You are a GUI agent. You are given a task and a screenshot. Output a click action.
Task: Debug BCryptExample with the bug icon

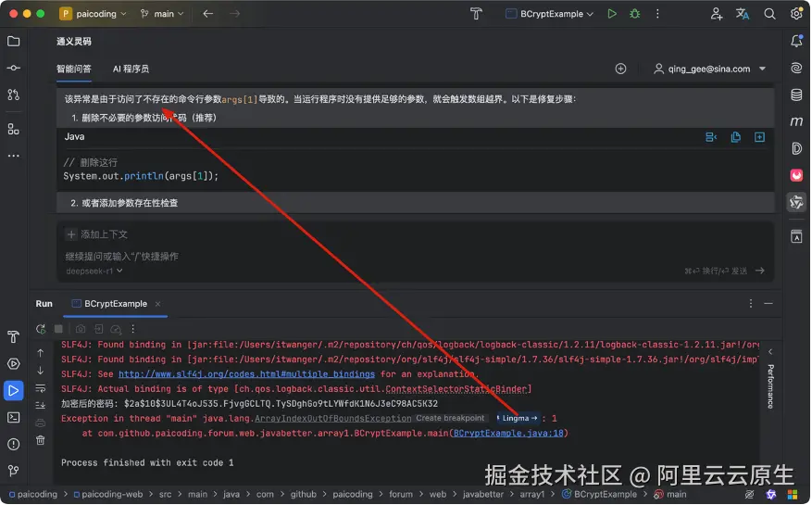pos(635,14)
